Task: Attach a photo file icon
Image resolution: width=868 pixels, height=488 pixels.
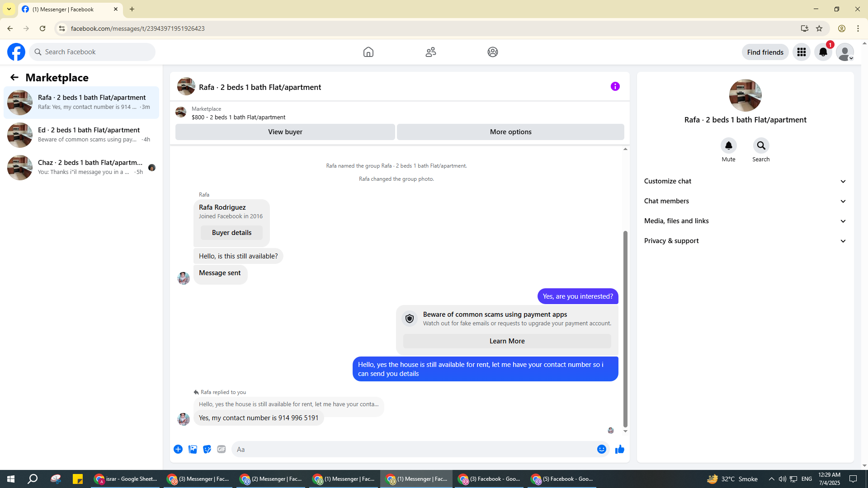Action: (x=193, y=449)
